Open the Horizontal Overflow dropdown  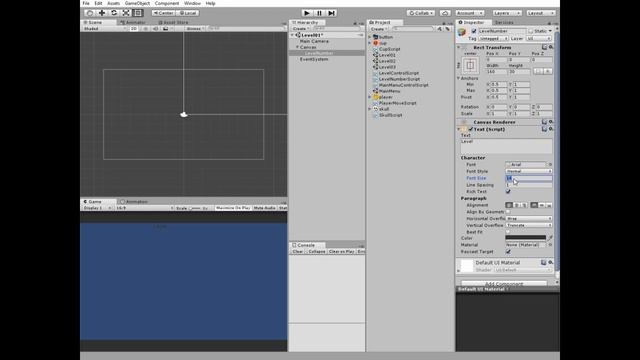pos(529,219)
